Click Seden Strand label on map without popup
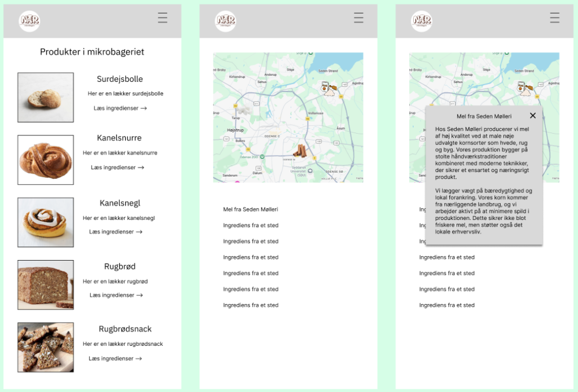 point(328,71)
